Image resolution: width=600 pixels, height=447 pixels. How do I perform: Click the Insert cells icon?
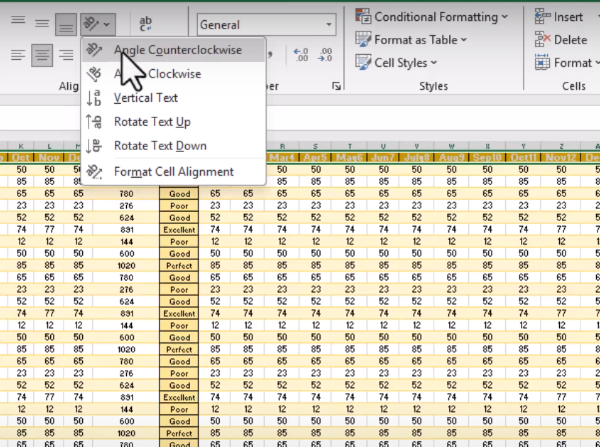(x=543, y=16)
